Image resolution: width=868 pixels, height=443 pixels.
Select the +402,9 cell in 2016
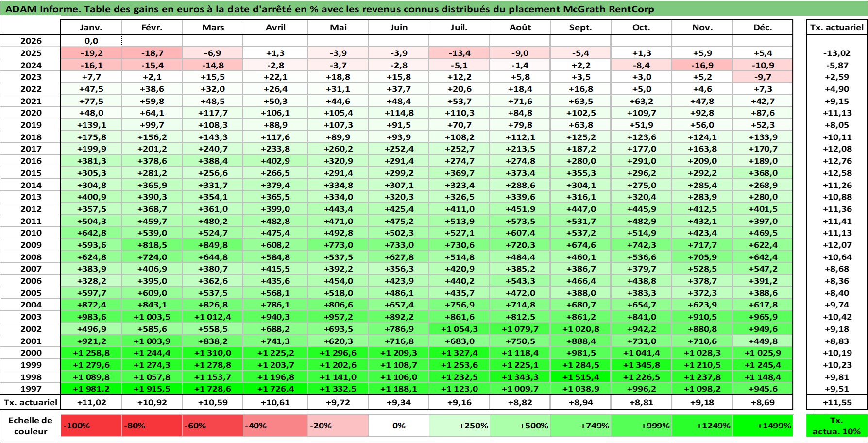coord(275,161)
